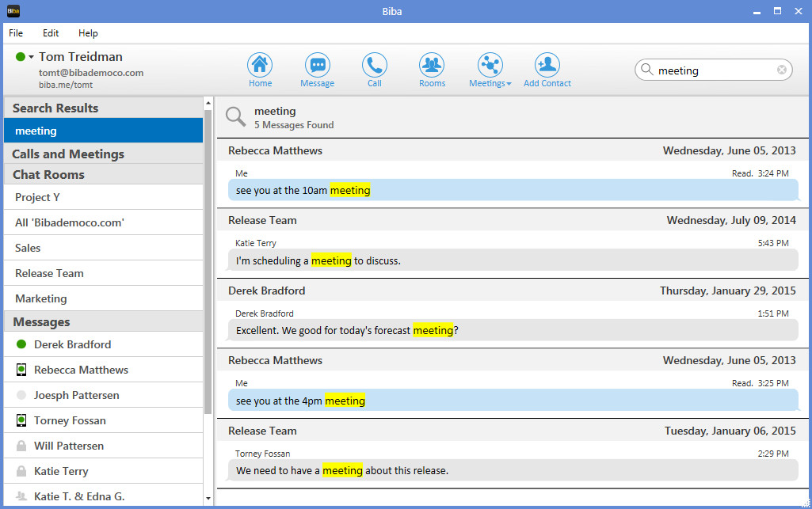812x509 pixels.
Task: Open Tom Treidman's presence status dropdown
Action: [31, 57]
